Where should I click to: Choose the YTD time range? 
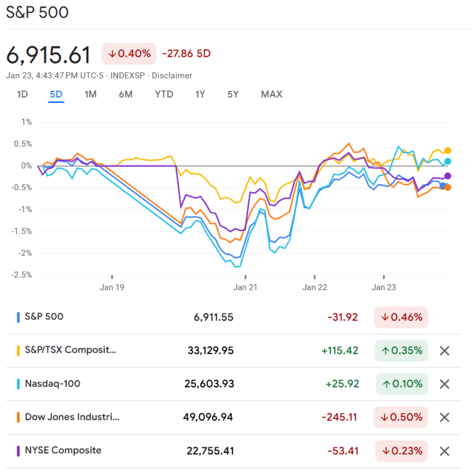(x=164, y=94)
